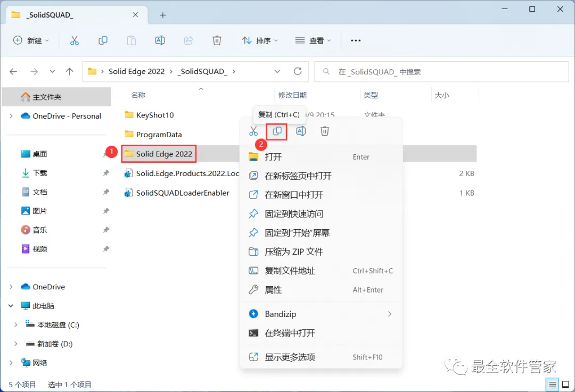Click the search box for _SolidSQUAD_
This screenshot has height=392, width=575.
441,71
